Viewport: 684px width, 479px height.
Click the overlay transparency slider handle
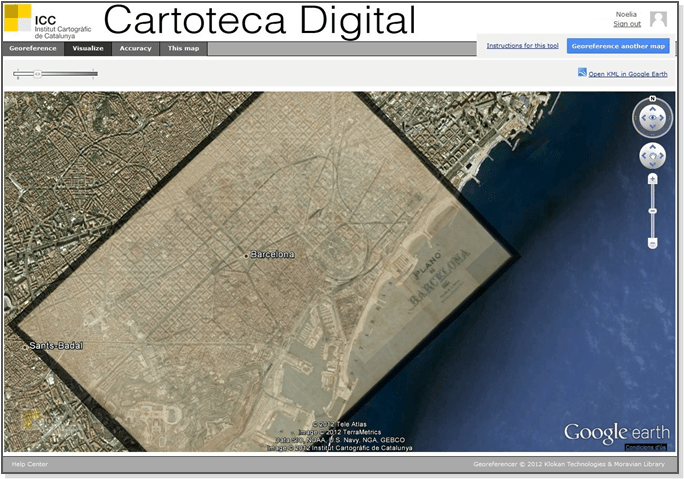[x=37, y=73]
